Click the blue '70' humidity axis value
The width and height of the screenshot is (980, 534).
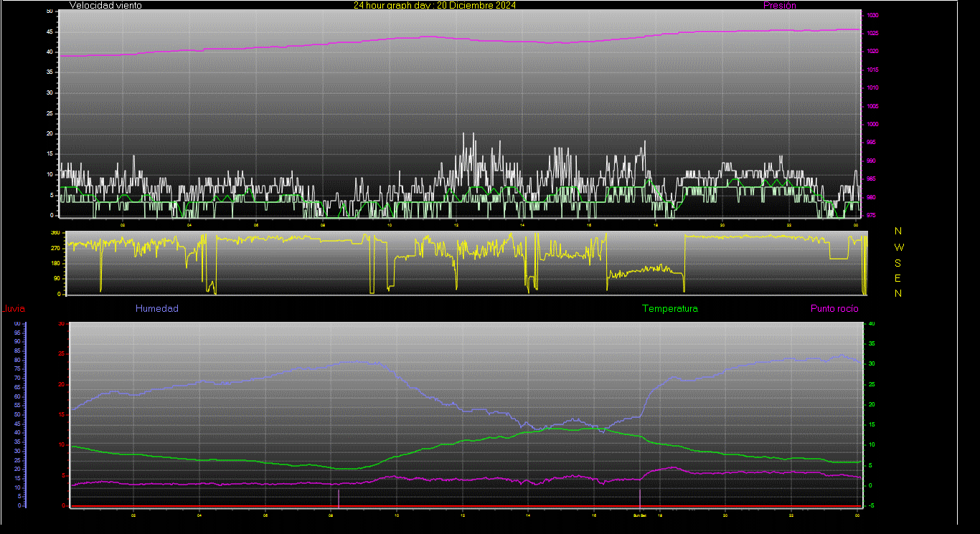[17, 378]
